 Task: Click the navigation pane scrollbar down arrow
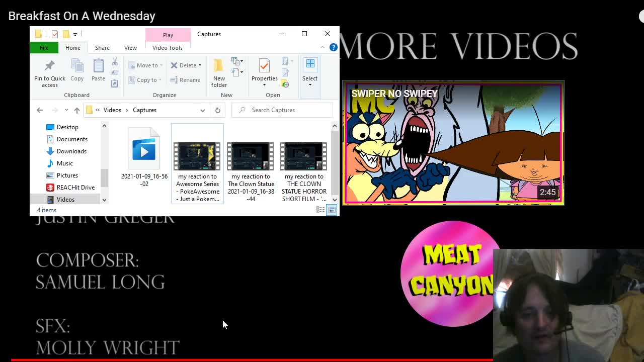(104, 200)
